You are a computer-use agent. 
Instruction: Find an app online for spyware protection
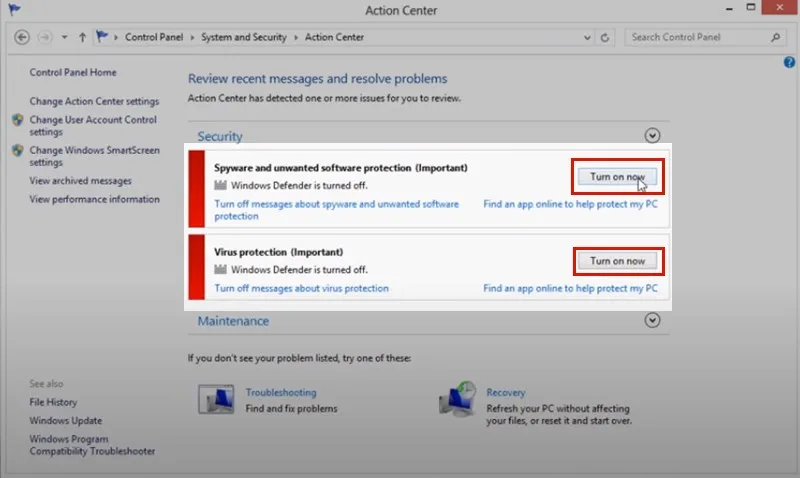570,204
